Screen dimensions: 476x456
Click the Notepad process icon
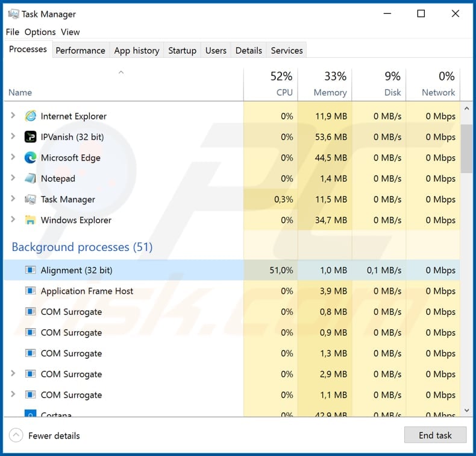pos(30,179)
